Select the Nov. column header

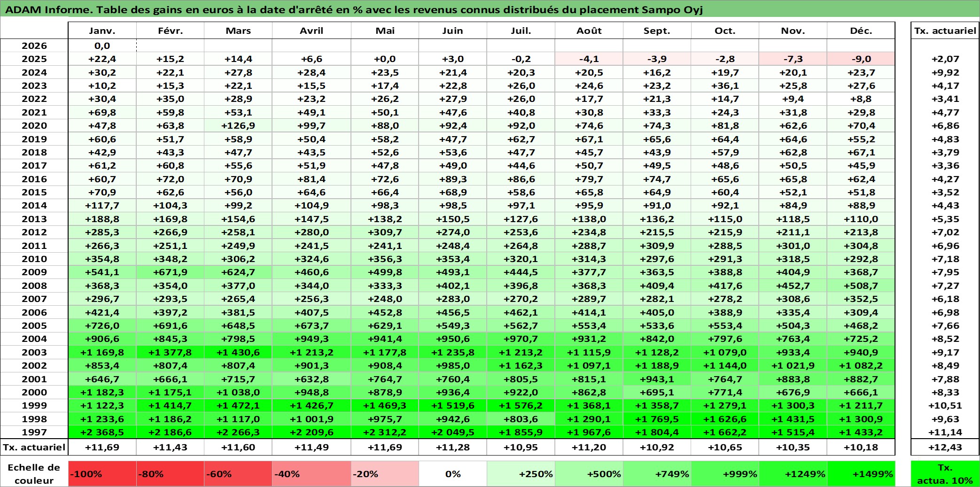(x=793, y=31)
